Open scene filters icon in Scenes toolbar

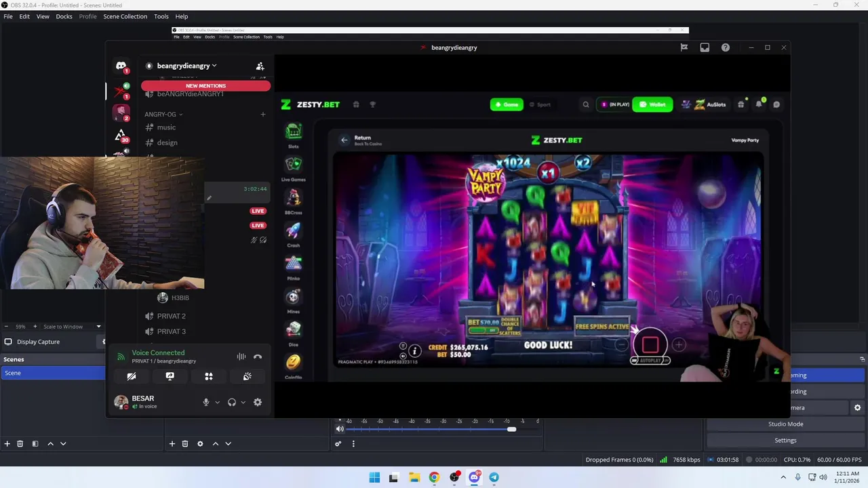(x=35, y=444)
